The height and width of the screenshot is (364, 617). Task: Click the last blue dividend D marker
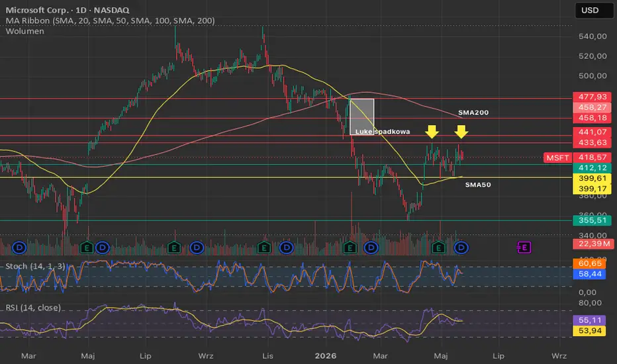pyautogui.click(x=461, y=248)
